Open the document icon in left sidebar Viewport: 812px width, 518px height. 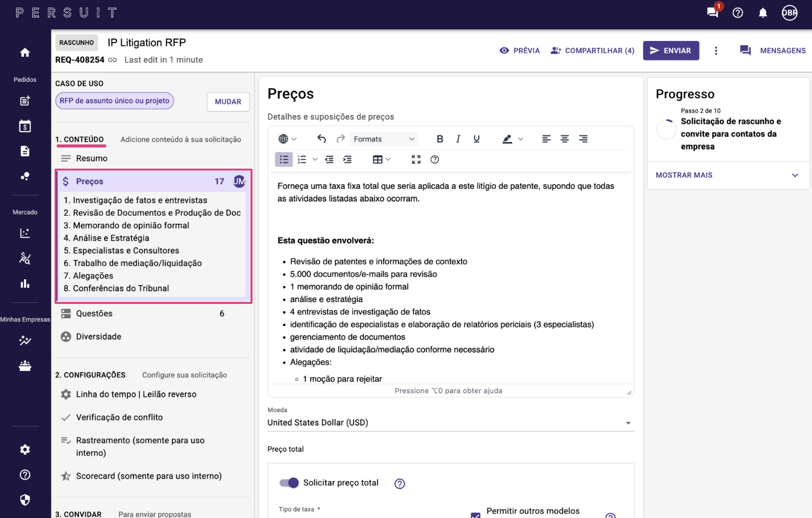pos(25,151)
